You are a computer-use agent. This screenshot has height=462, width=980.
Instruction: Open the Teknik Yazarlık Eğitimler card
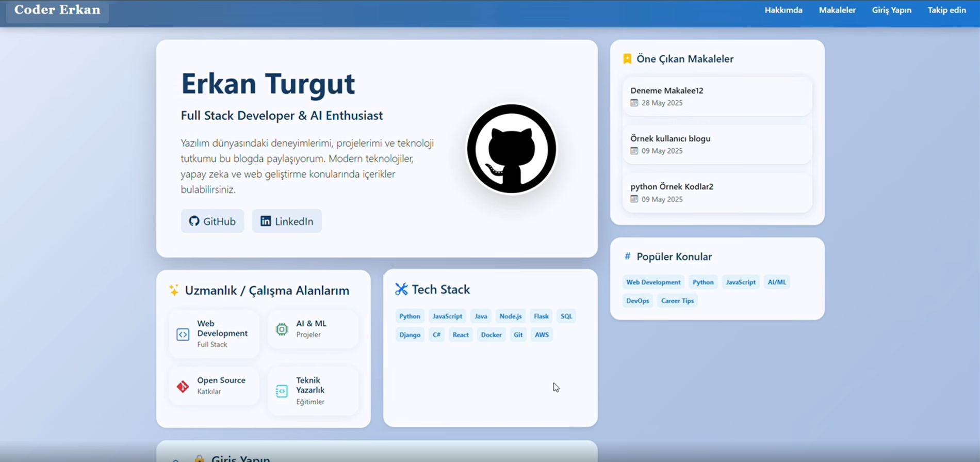click(313, 391)
